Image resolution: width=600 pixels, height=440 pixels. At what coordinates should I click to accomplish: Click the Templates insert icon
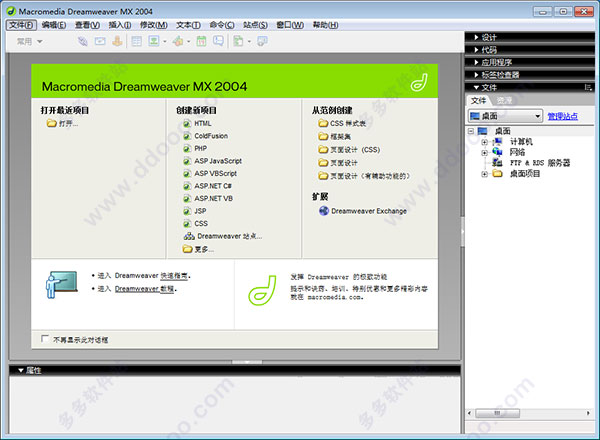238,41
